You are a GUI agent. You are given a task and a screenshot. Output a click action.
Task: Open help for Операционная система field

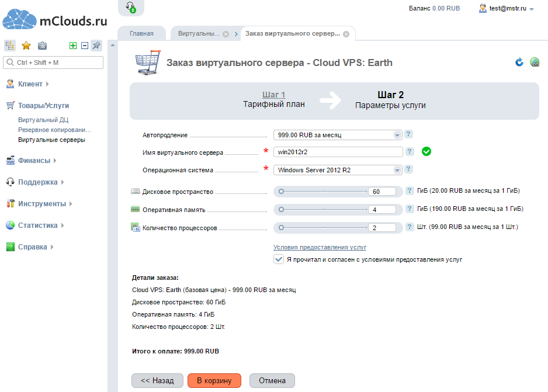408,169
